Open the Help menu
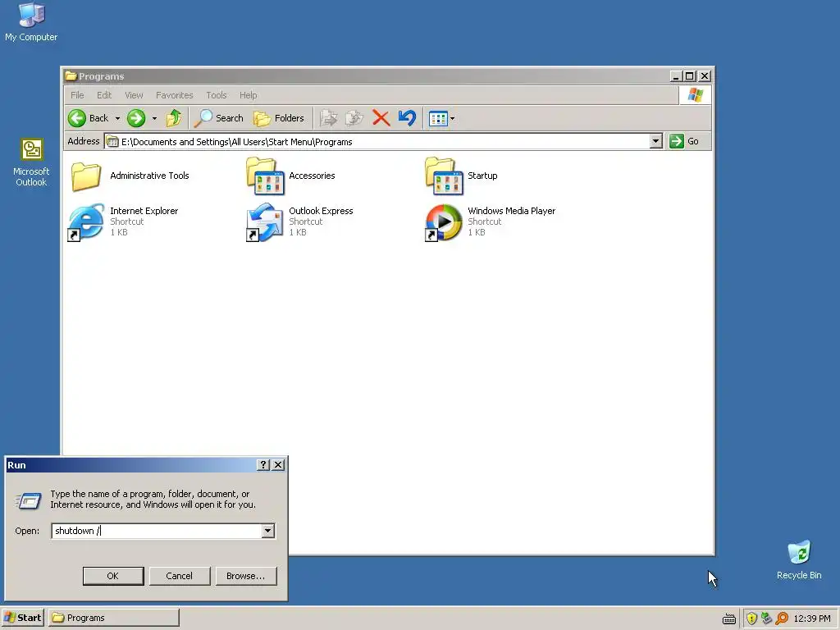The width and height of the screenshot is (840, 630). [248, 95]
